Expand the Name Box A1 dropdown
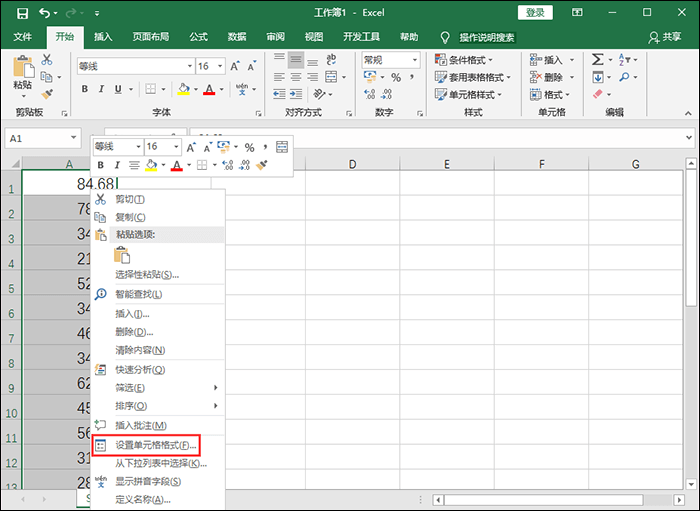This screenshot has height=511, width=700. click(74, 138)
